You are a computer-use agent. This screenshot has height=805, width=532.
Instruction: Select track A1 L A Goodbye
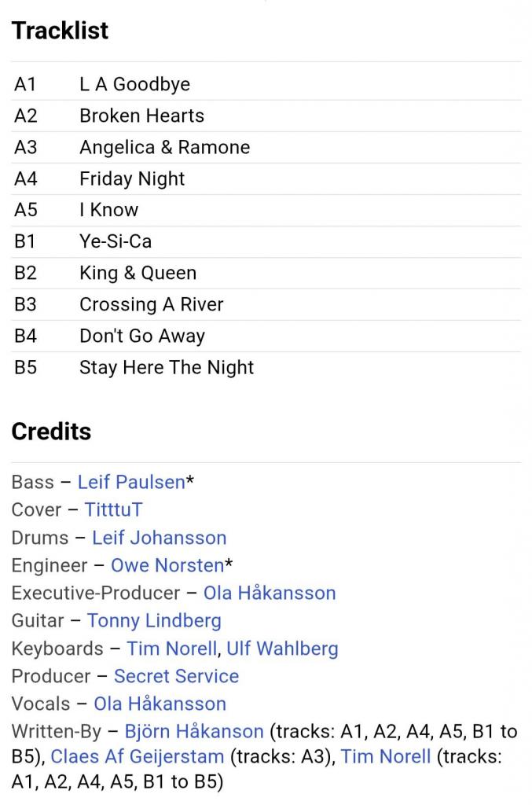[134, 84]
